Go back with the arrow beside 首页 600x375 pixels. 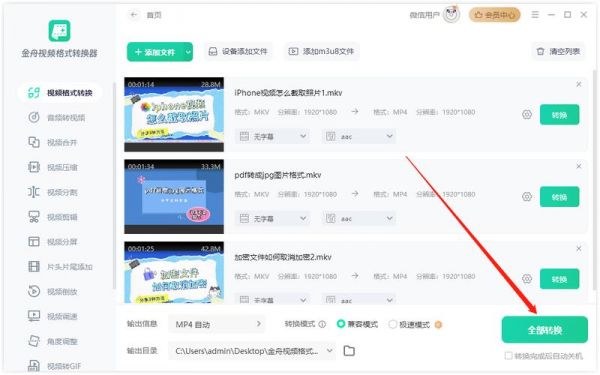[x=134, y=15]
